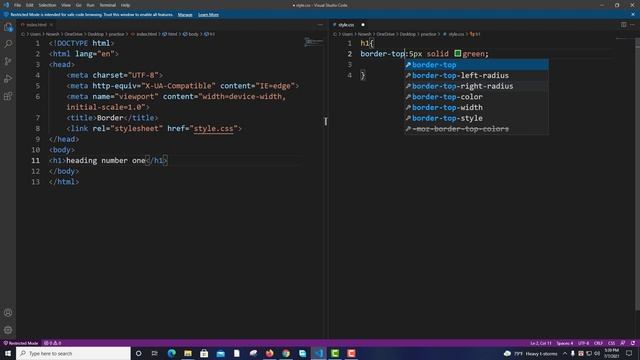
Task: Open the notification center icon
Action: (629, 353)
